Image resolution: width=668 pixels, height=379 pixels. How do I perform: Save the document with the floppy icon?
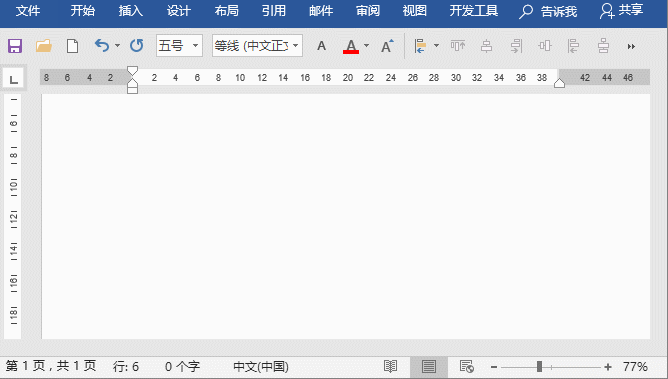point(15,46)
